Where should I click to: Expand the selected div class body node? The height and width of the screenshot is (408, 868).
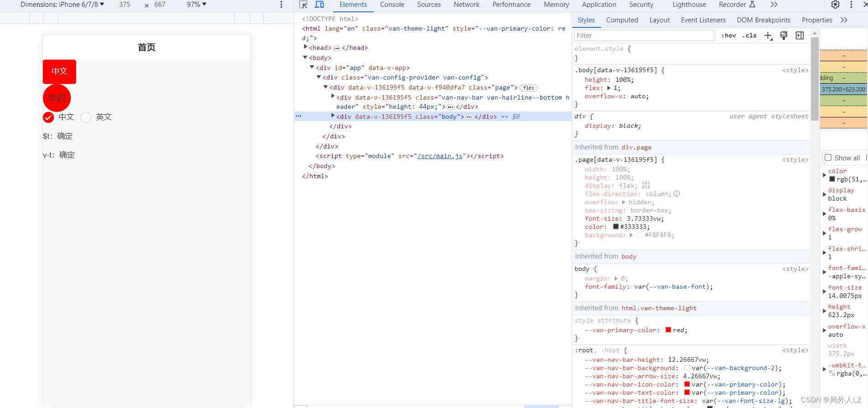(x=333, y=116)
